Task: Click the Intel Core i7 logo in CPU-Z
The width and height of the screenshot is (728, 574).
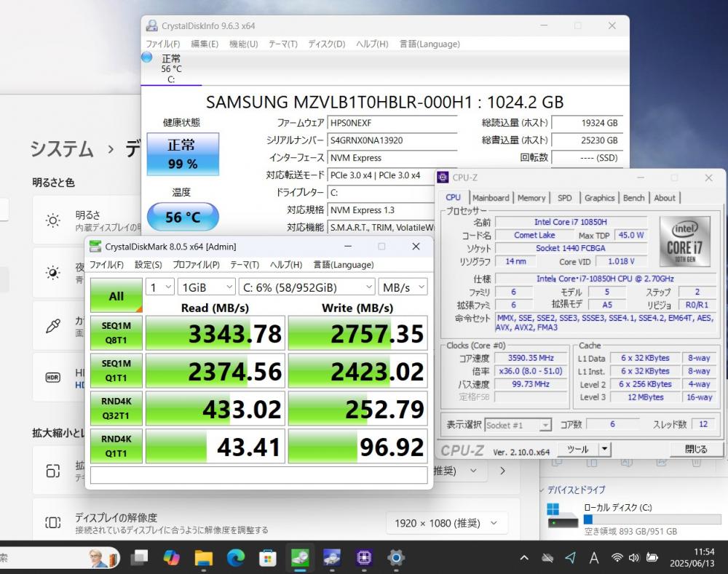Action: (685, 242)
